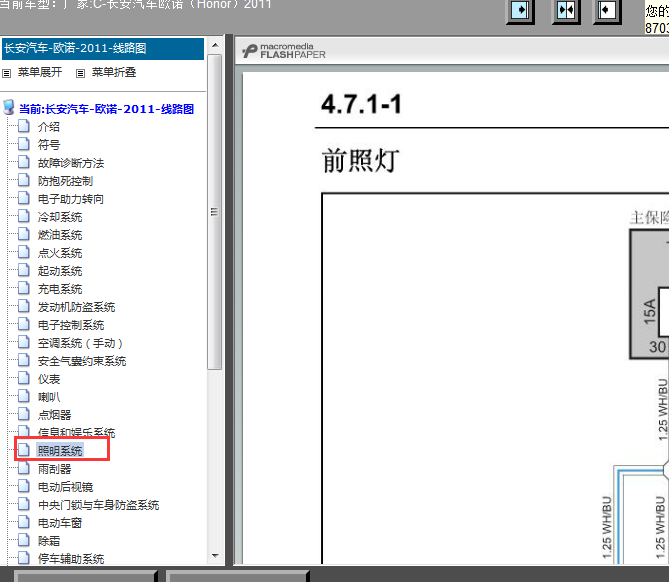Image resolution: width=669 pixels, height=582 pixels.
Task: Open the 介绍 tree item
Action: click(49, 127)
